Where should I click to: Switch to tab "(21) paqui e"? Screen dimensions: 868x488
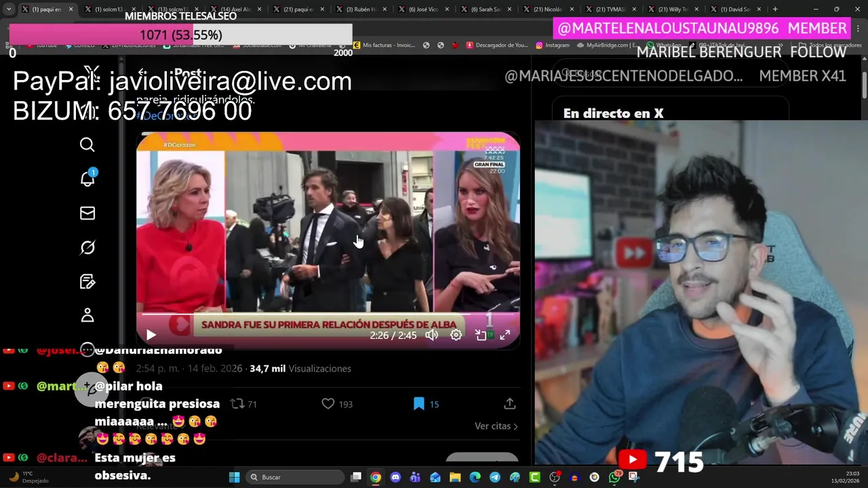pos(297,9)
